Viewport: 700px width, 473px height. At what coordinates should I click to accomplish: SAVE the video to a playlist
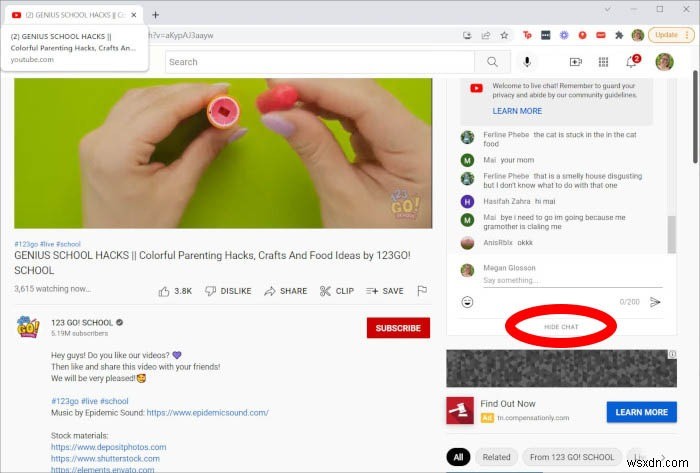[384, 291]
